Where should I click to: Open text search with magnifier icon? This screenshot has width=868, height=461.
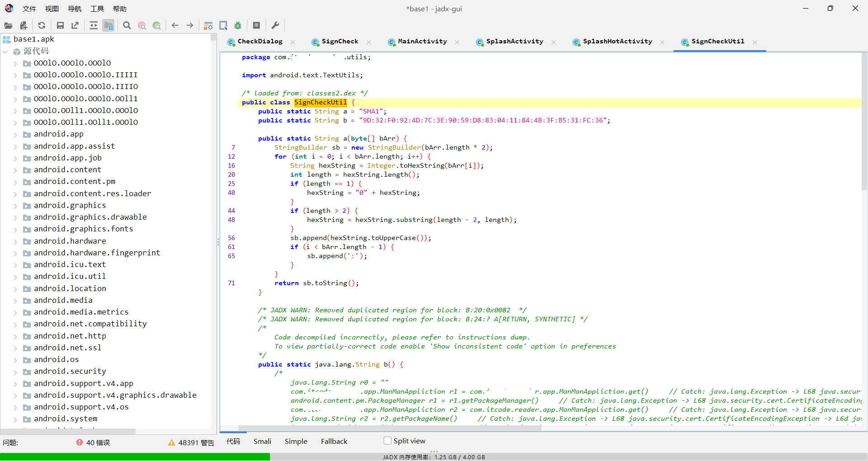tap(127, 26)
